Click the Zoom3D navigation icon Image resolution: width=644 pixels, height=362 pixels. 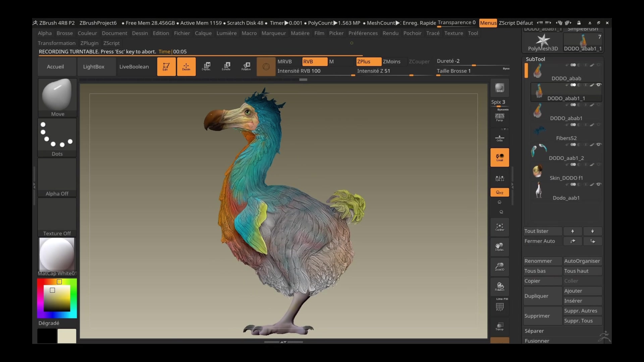499,267
